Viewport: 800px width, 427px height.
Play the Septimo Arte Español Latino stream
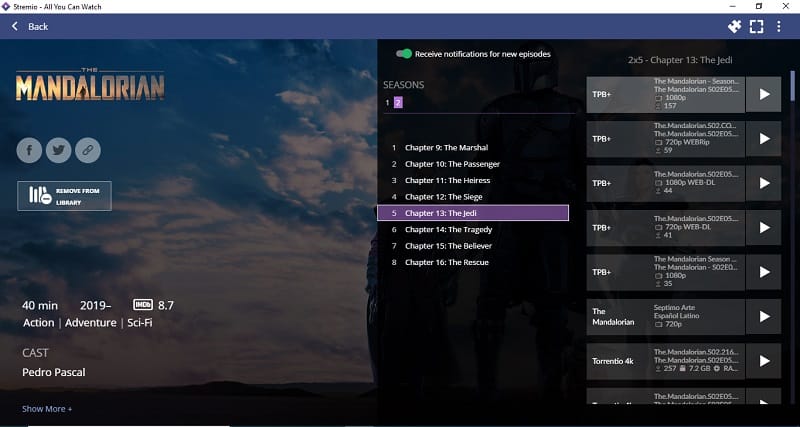764,316
